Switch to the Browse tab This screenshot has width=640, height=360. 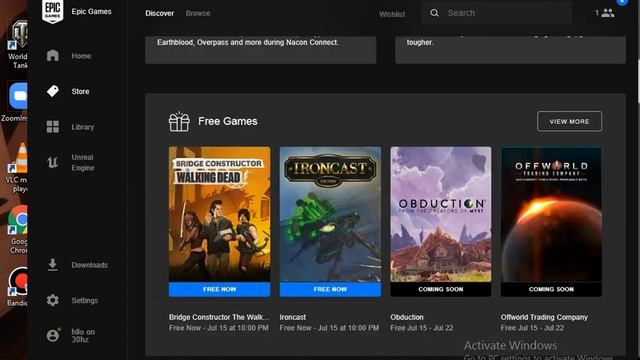click(x=198, y=13)
